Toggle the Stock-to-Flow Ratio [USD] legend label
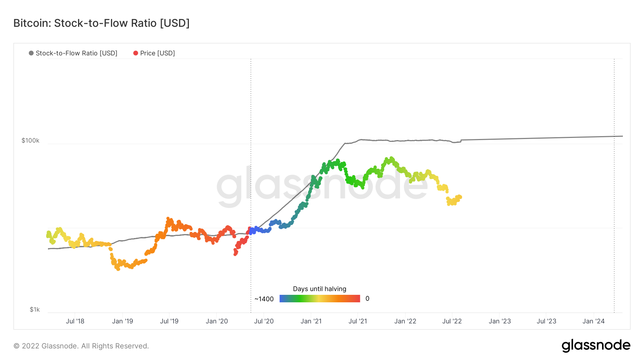 (76, 53)
